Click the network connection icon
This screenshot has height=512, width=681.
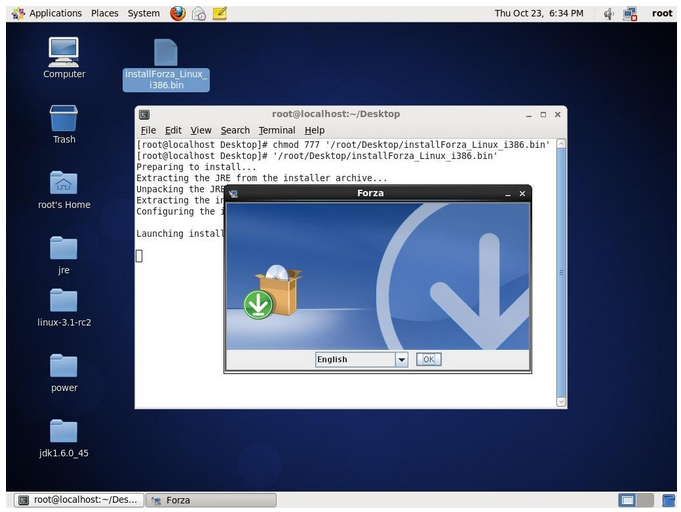tap(630, 14)
